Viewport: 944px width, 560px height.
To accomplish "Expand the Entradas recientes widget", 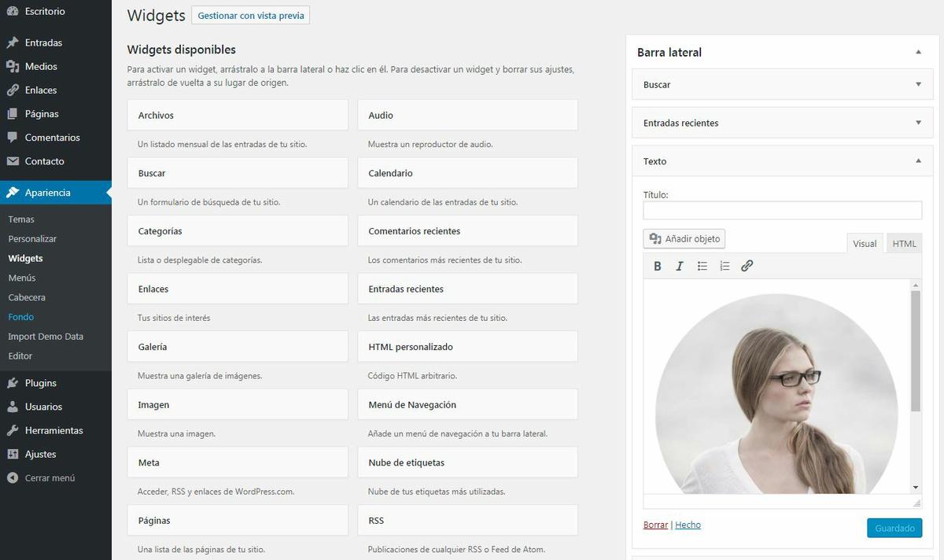I will pyautogui.click(x=917, y=123).
